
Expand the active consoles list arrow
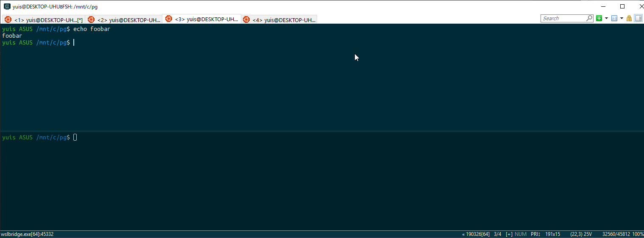pyautogui.click(x=622, y=18)
